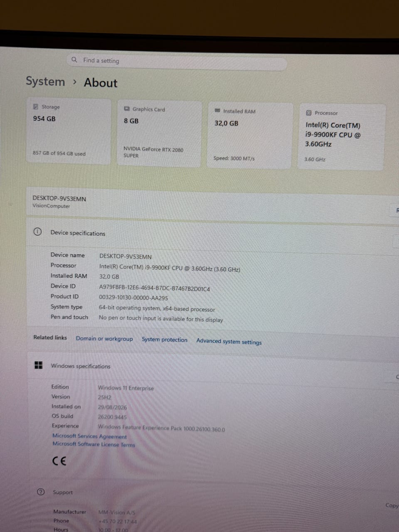This screenshot has height=532, width=399.
Task: Focus the Find a setting field
Action: point(177,62)
